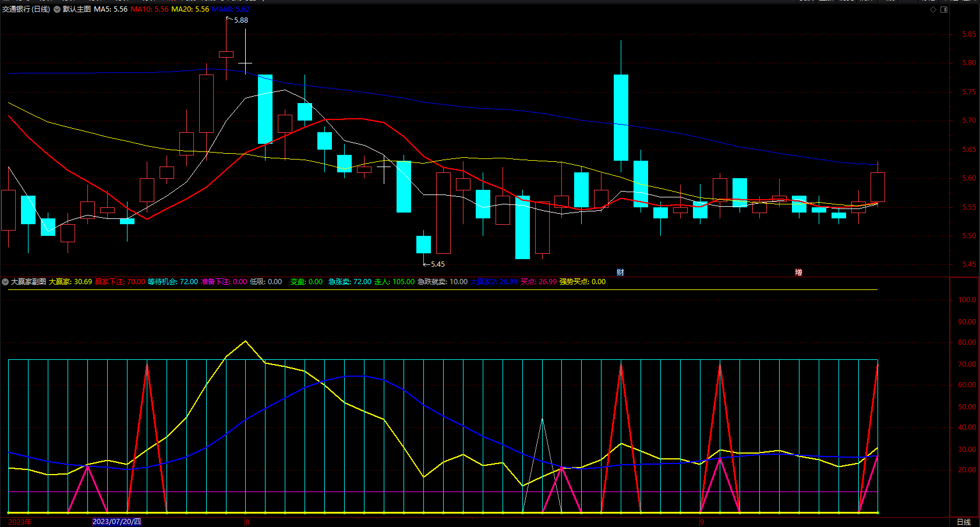980x527 pixels.
Task: Click the 5.88 high price marker
Action: coord(240,20)
